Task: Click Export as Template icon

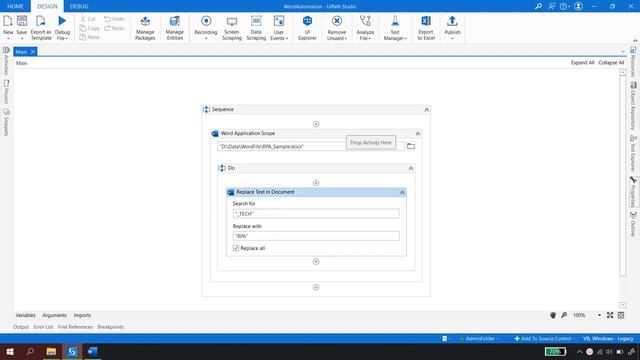Action: click(41, 21)
